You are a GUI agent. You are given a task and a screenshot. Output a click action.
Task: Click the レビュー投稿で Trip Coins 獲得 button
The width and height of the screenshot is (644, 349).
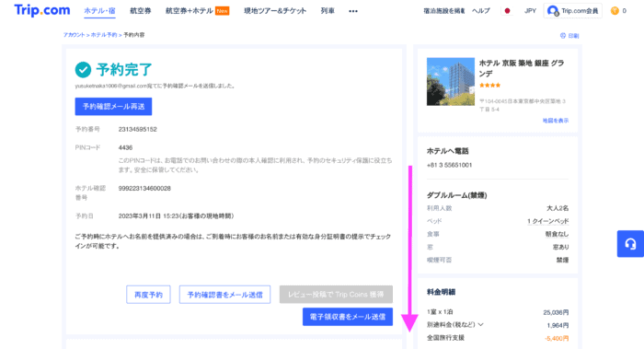point(336,295)
